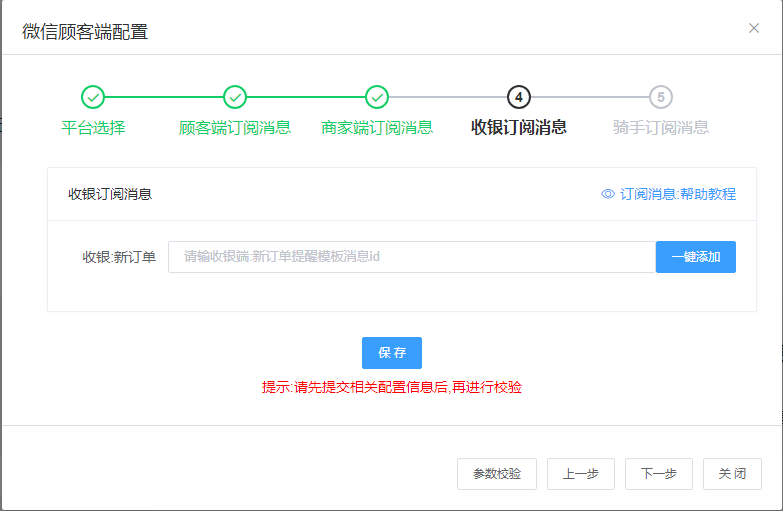Proceed with 下一步 button
This screenshot has width=783, height=511.
pos(659,474)
